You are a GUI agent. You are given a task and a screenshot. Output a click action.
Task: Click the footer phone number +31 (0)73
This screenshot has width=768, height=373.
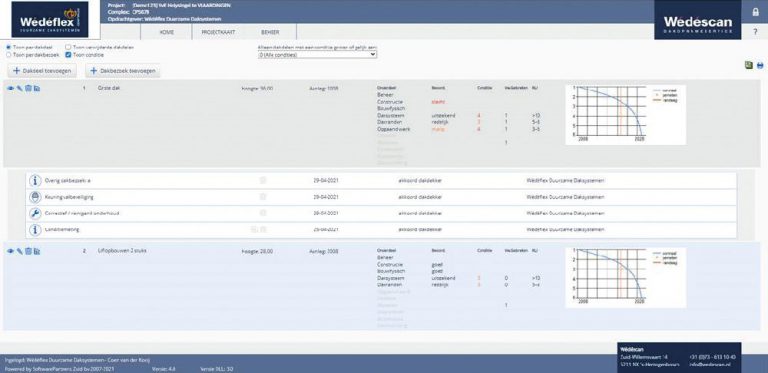point(713,357)
